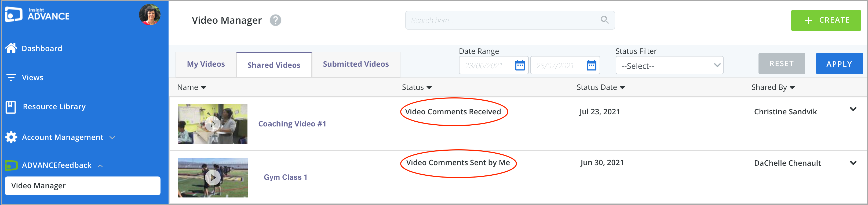
Task: Play the Gym Class 1 video thumbnail
Action: [213, 178]
